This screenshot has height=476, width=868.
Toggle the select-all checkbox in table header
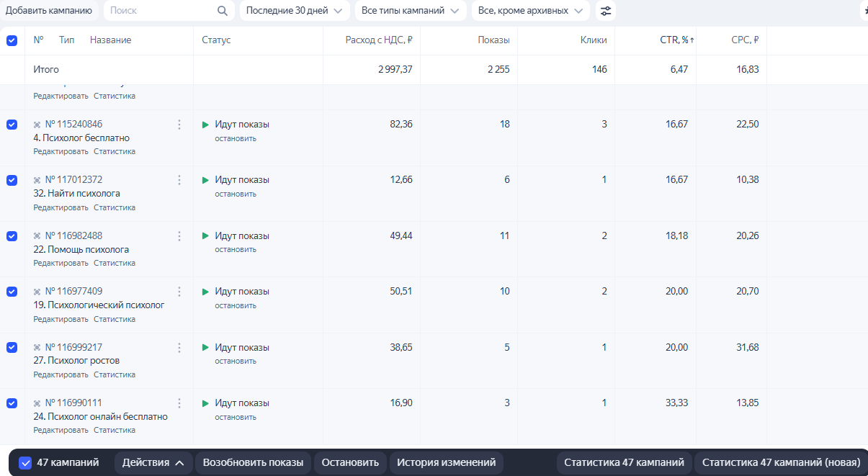click(12, 40)
